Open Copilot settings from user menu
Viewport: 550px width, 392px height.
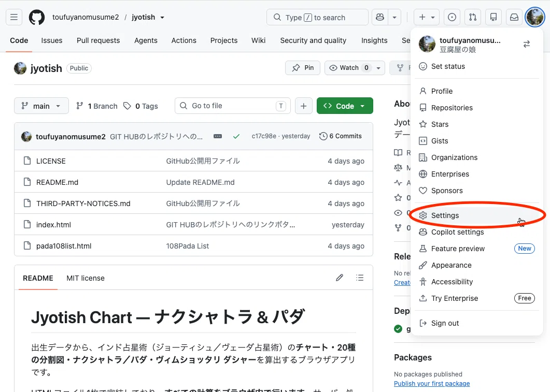[x=477, y=232]
